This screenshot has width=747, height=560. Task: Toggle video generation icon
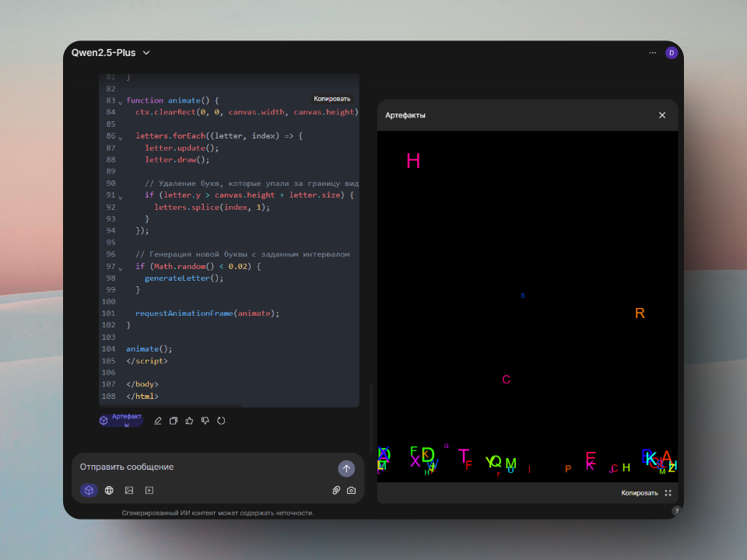149,490
